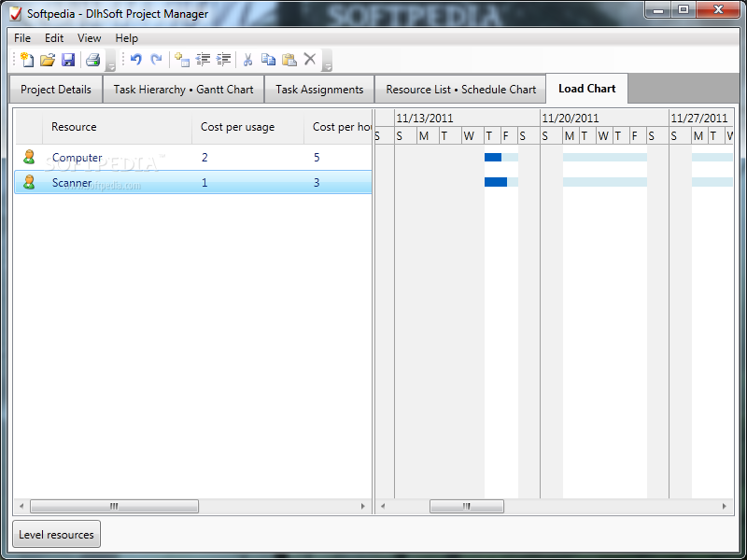Copy selection with copy icon
Viewport: 747px width, 560px height.
pos(268,60)
